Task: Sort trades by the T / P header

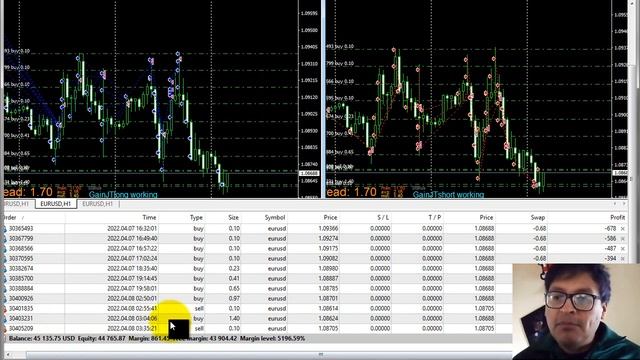Action: 435,218
